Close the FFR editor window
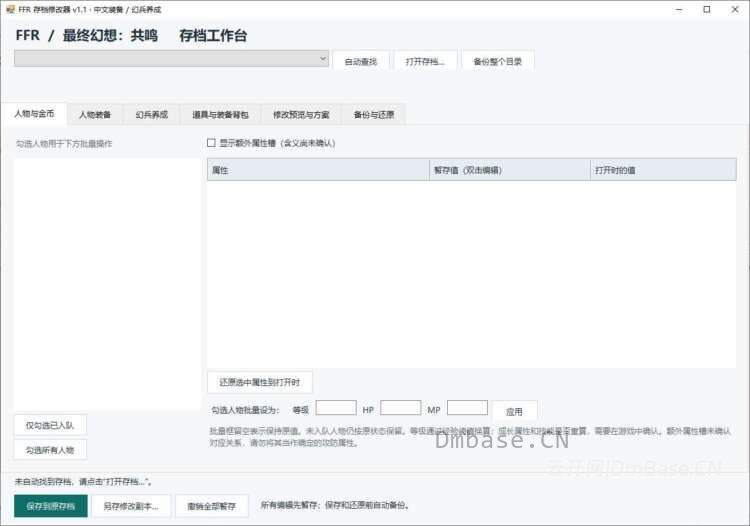Screen dimensions: 750x526 (735, 9)
